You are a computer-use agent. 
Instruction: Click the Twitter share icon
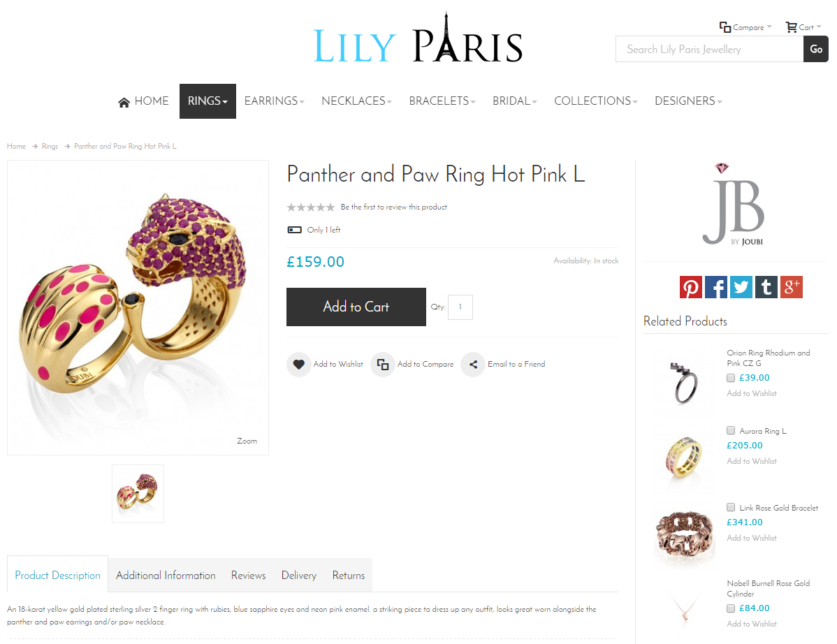tap(741, 287)
